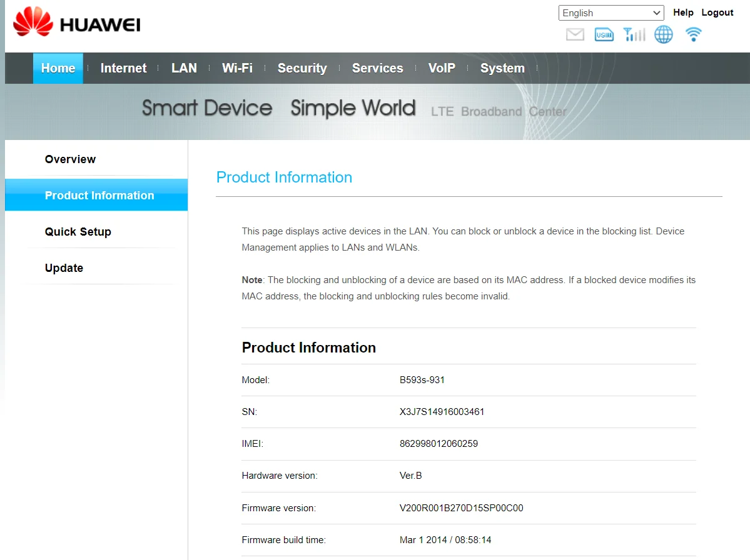The width and height of the screenshot is (750, 560).
Task: Click the IMEI: label
Action: pyautogui.click(x=252, y=444)
